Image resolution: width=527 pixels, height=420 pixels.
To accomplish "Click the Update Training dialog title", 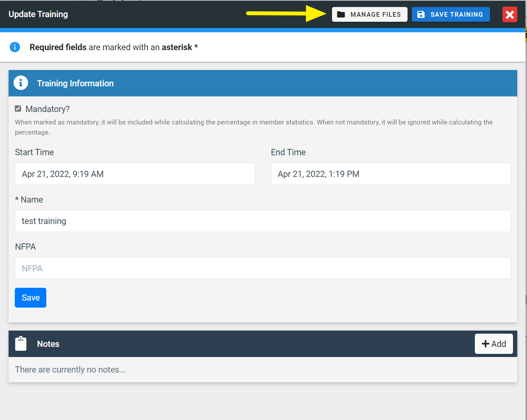I will coord(38,14).
